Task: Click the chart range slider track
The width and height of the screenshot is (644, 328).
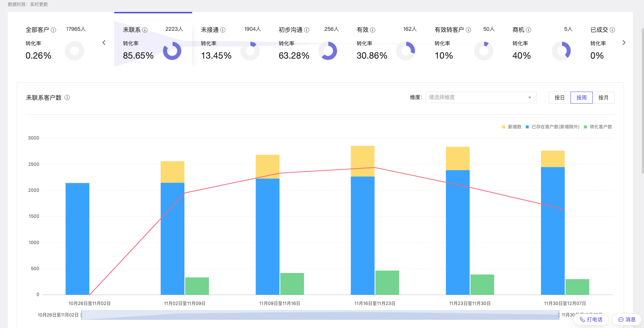Action: click(x=320, y=315)
